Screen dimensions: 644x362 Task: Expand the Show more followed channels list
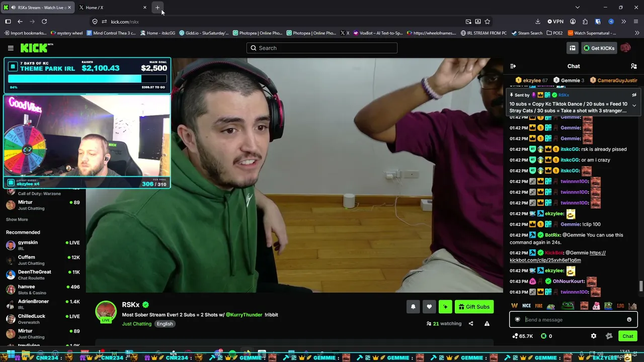pyautogui.click(x=17, y=220)
